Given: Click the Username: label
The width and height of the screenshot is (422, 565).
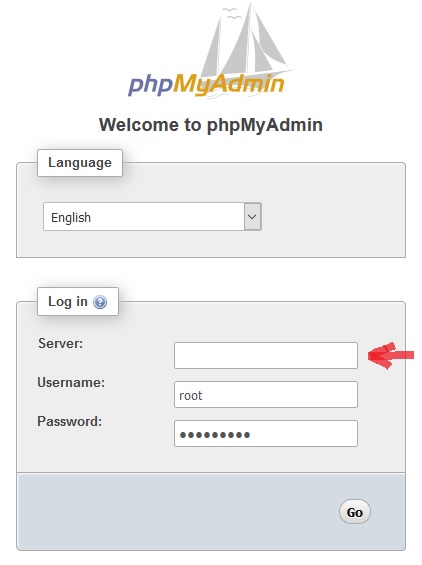Looking at the screenshot, I should click(71, 382).
